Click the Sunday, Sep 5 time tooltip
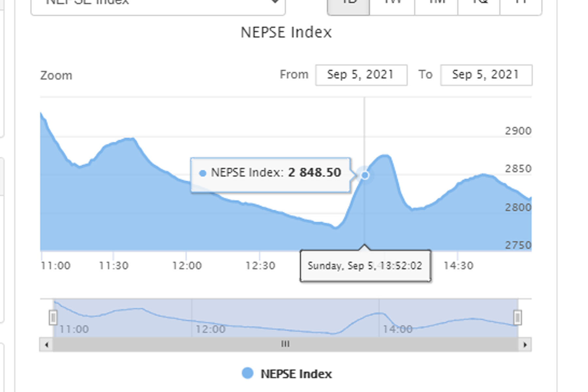This screenshot has width=588, height=392. (x=365, y=266)
